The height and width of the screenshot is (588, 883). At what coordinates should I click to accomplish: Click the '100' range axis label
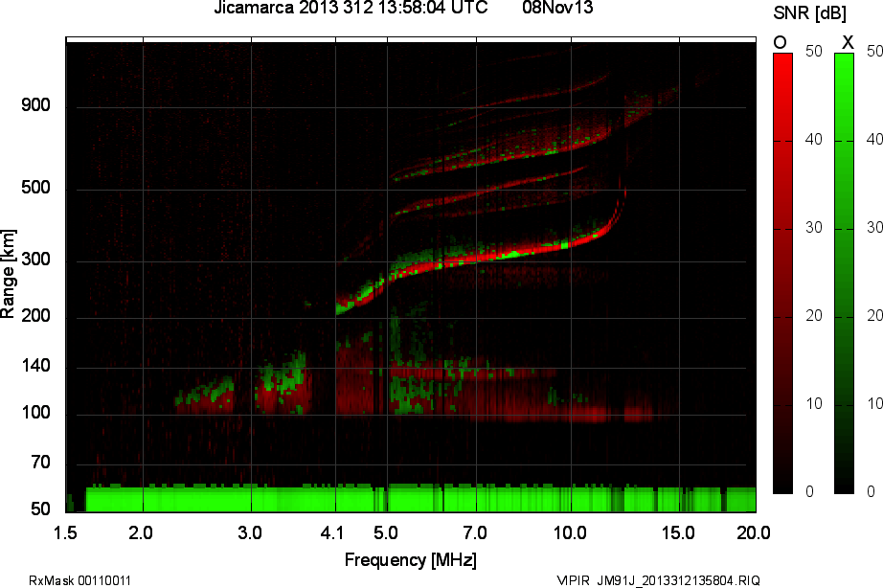[x=35, y=413]
